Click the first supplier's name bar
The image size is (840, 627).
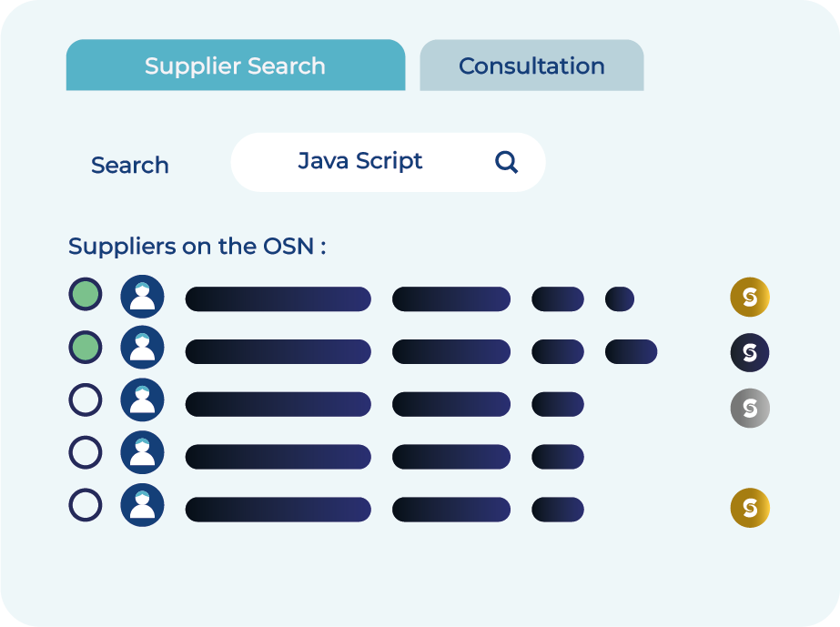278,299
